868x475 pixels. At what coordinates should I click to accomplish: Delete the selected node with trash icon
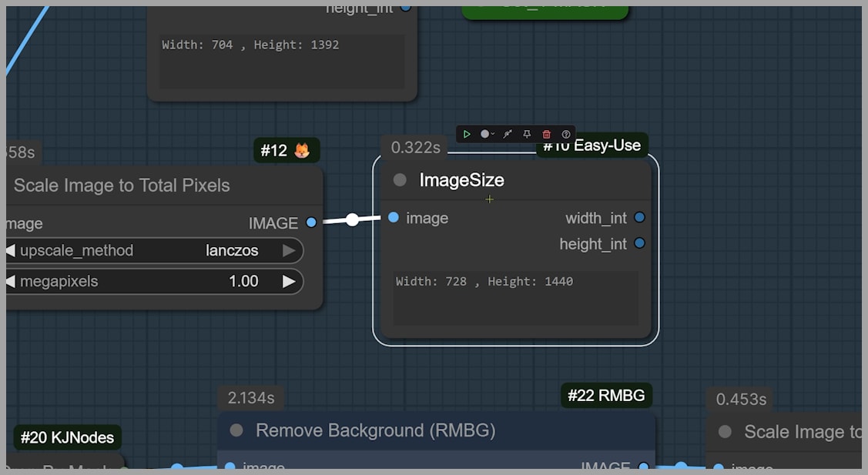[547, 134]
